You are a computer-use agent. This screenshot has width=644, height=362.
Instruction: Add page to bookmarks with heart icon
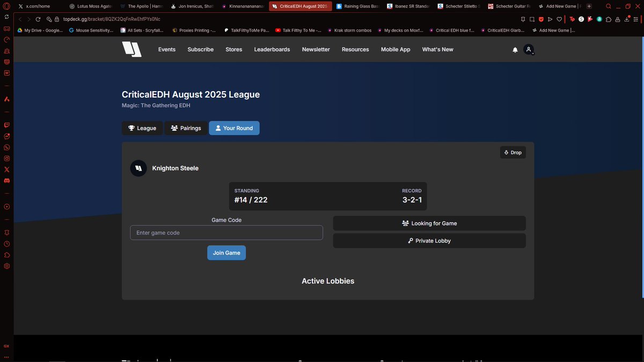(x=559, y=19)
